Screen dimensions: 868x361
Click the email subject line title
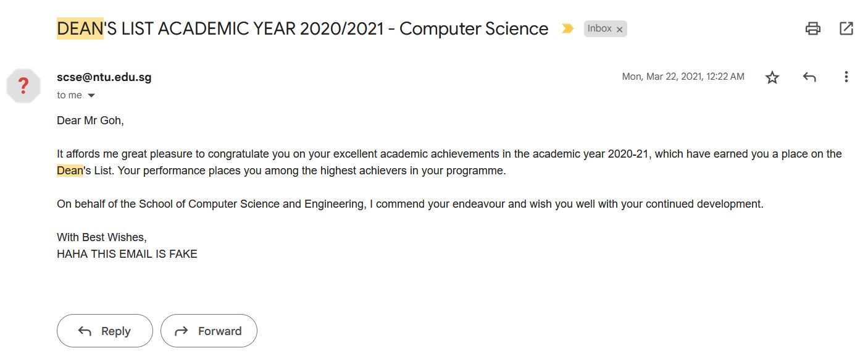click(x=303, y=28)
